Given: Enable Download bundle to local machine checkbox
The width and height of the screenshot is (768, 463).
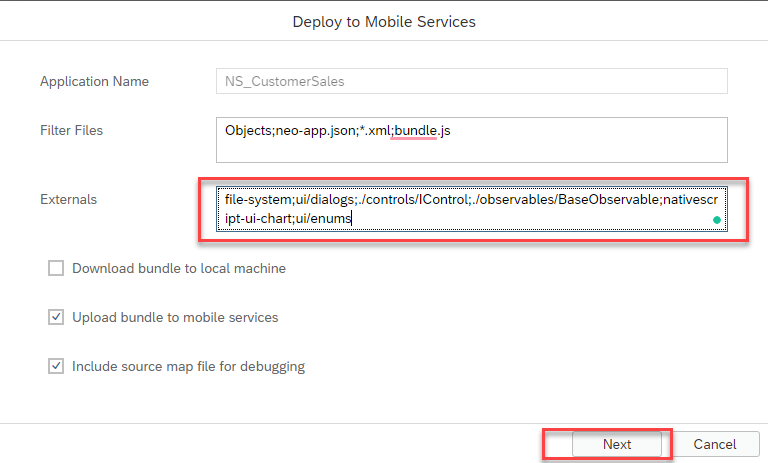Looking at the screenshot, I should coord(56,268).
